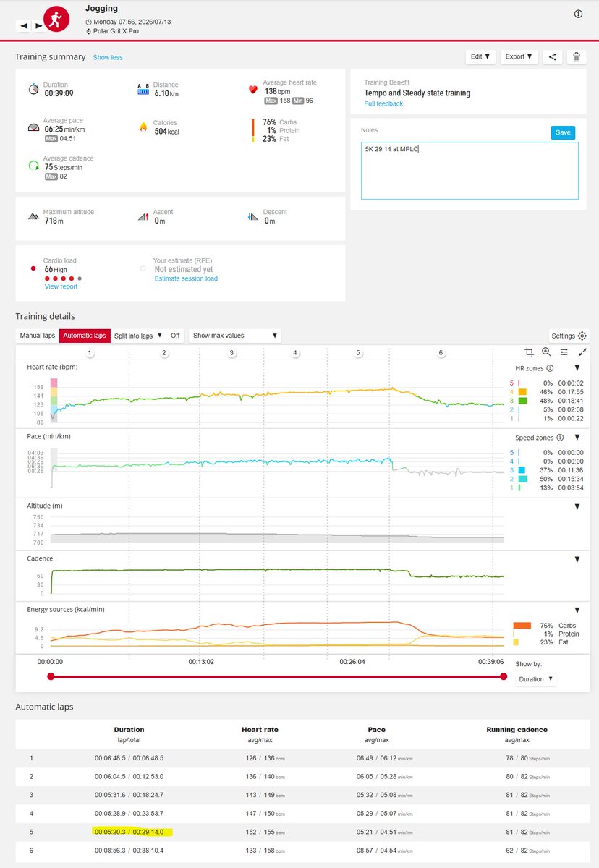Click the graph zoom magnifier icon

pos(546,352)
